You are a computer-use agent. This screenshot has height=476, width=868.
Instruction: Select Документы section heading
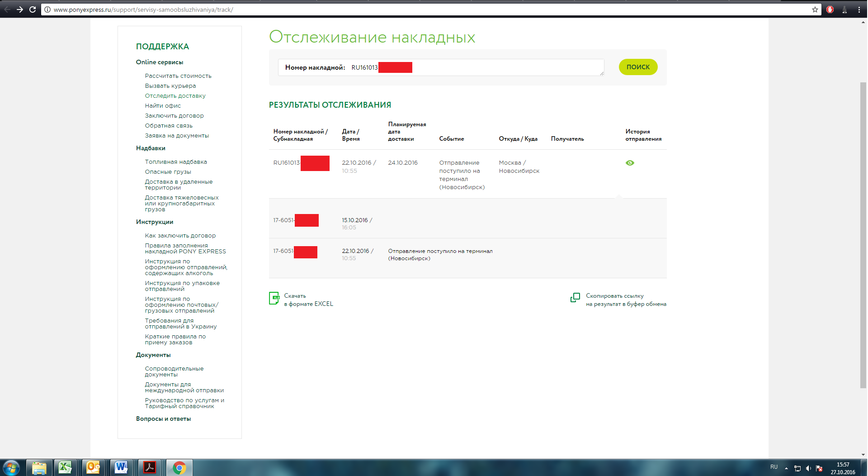[x=153, y=355]
